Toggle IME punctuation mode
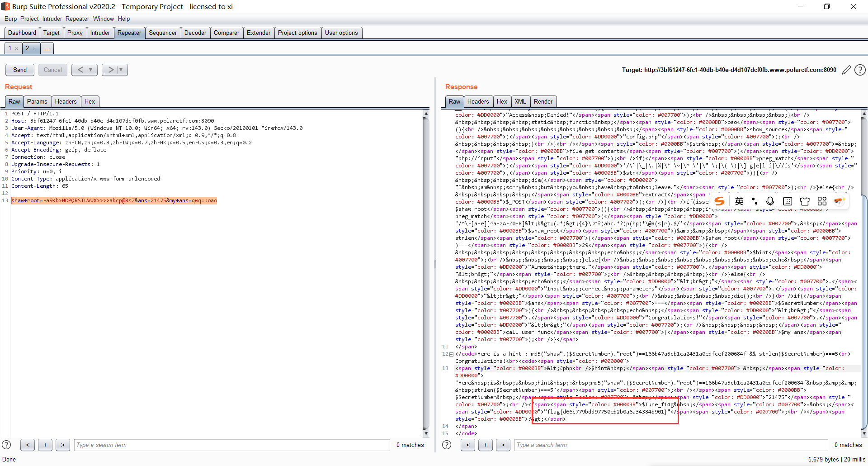This screenshot has height=466, width=868. pyautogui.click(x=754, y=201)
